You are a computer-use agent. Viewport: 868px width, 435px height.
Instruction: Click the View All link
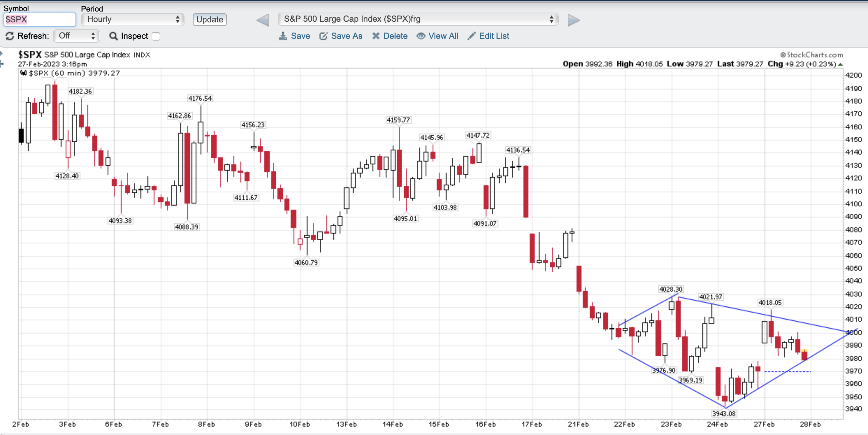coord(443,36)
